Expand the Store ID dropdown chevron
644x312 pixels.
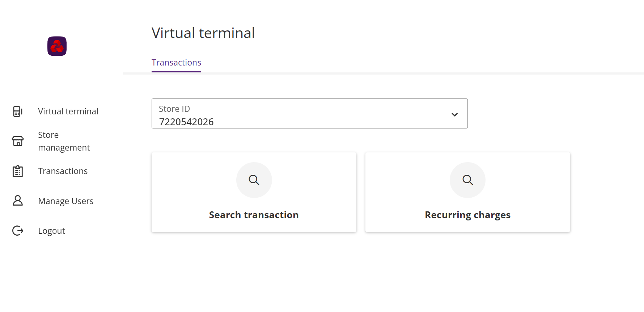(x=454, y=114)
